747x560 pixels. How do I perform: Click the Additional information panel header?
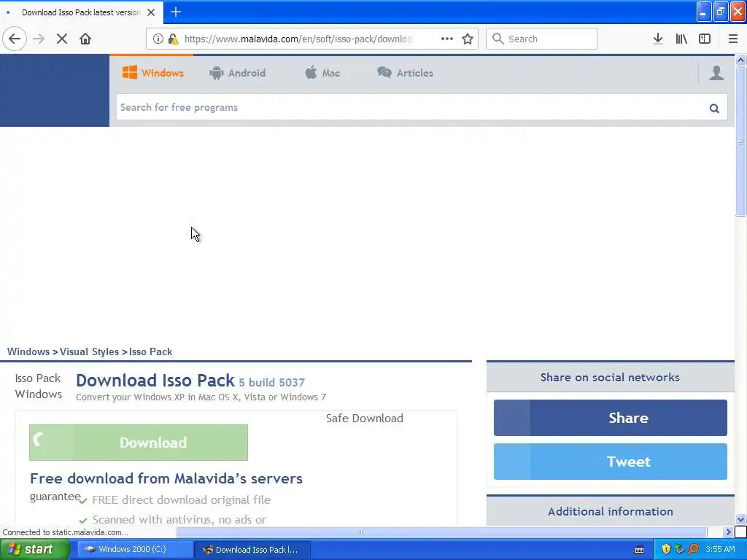[x=611, y=511]
